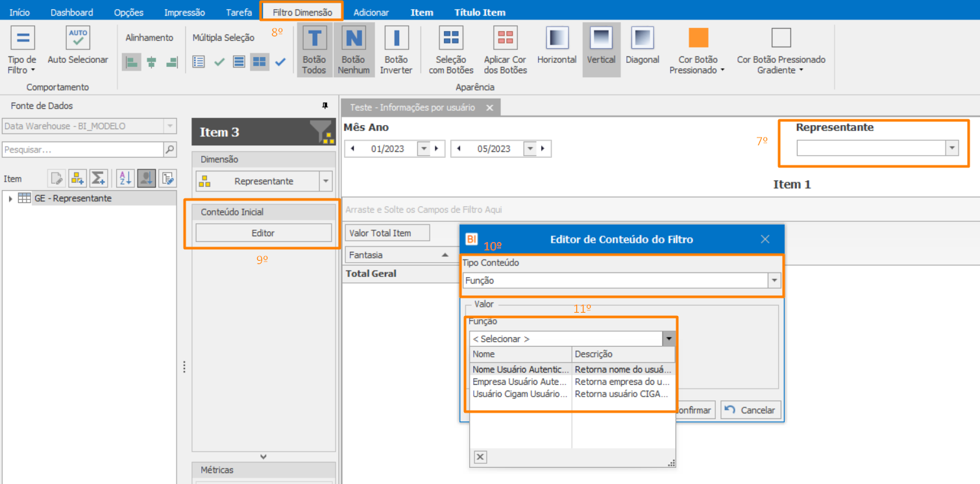Enable Seleção com Botões
The height and width of the screenshot is (484, 980).
coord(451,50)
